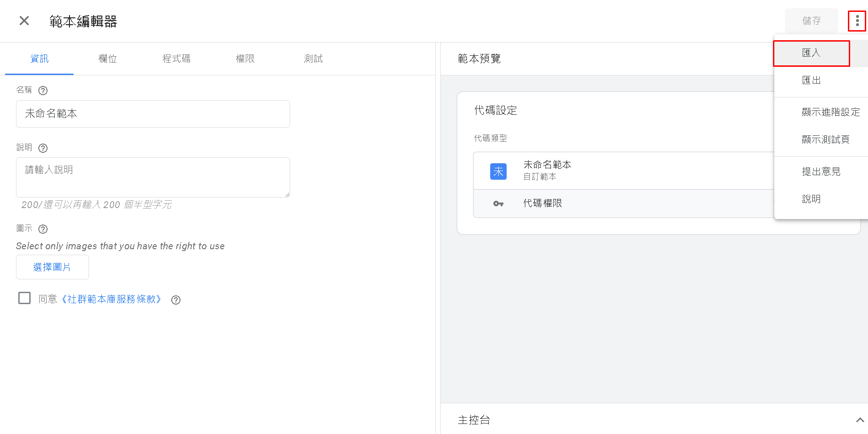Click the 儲存 save button

click(811, 21)
